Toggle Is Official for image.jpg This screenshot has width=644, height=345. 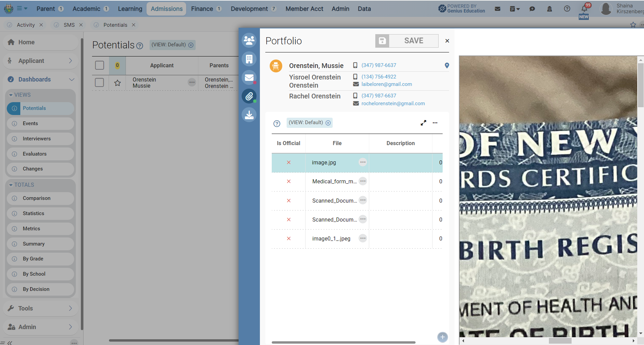click(x=289, y=162)
